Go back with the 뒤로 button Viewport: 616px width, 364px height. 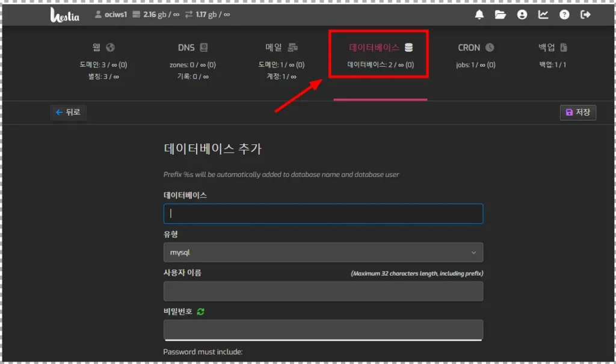(69, 113)
